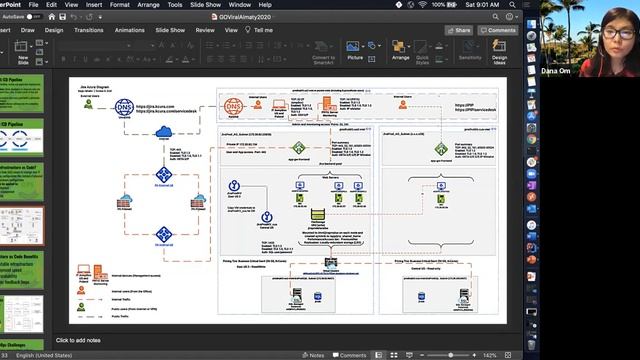This screenshot has height=360, width=640.
Task: Adjust the zoom slider handle
Action: (x=451, y=355)
